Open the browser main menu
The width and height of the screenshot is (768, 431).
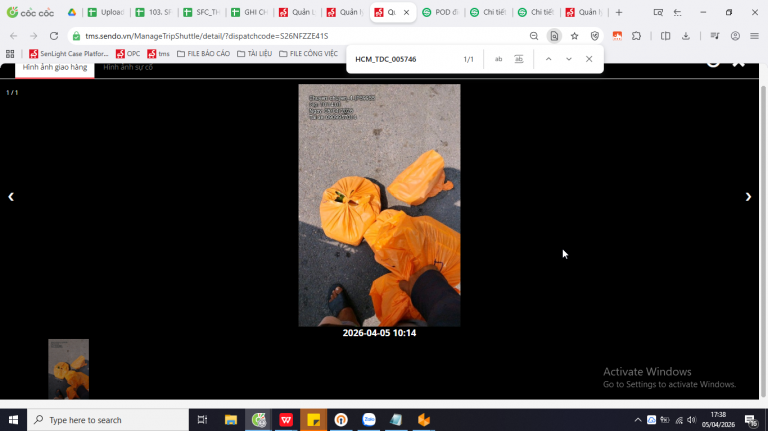pyautogui.click(x=754, y=36)
